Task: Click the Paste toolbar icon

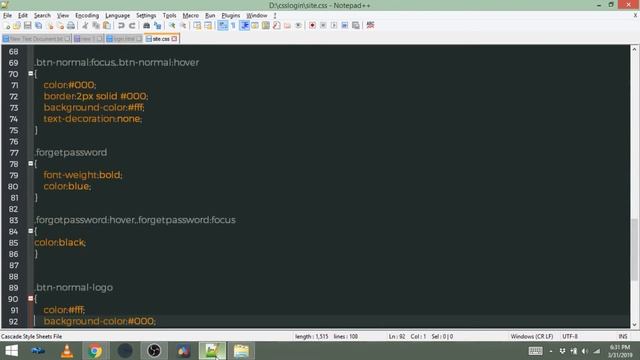Action: coord(107,26)
